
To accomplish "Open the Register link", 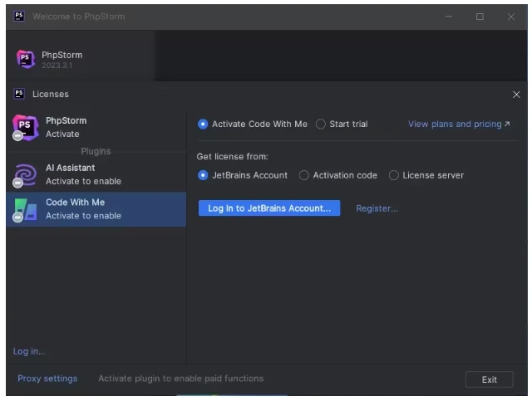I will (377, 208).
